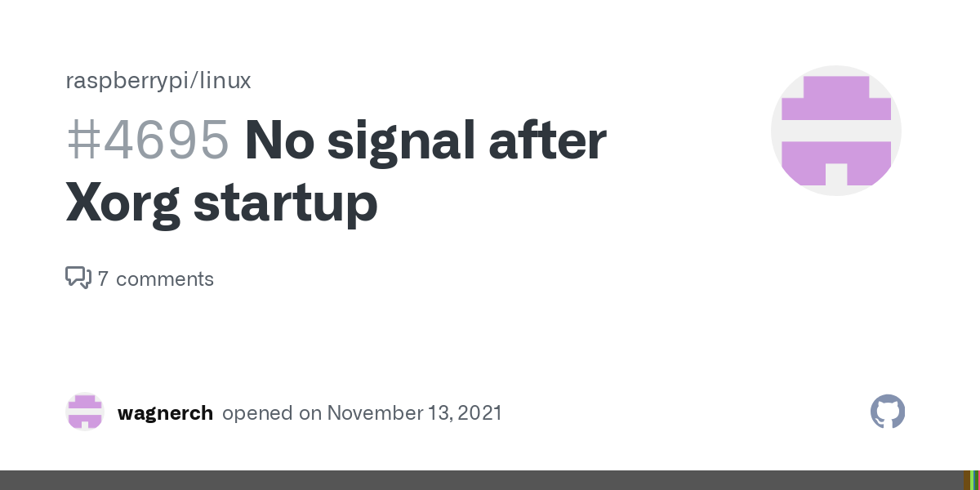Open the GitHub octocat logo
Screen dimensions: 980x490
[x=888, y=412]
